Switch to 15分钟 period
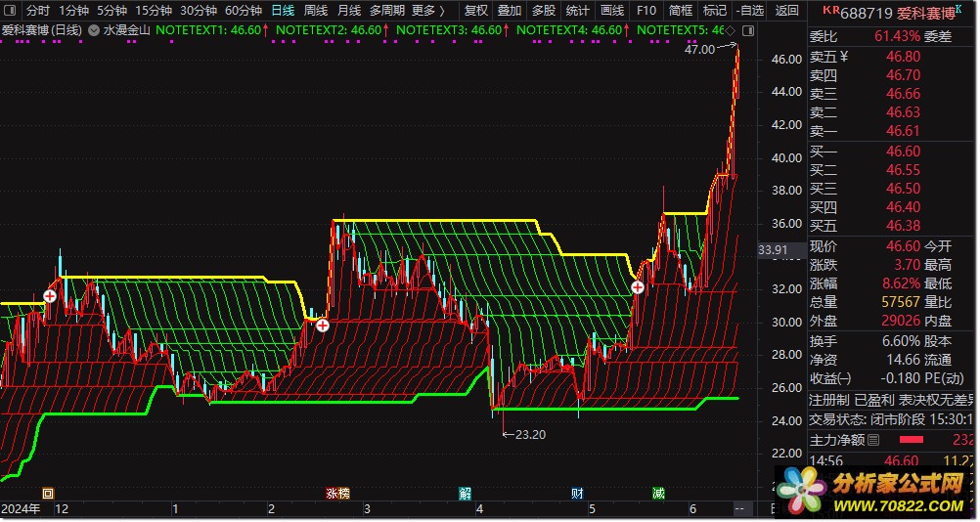Image resolution: width=980 pixels, height=522 pixels. [x=154, y=11]
